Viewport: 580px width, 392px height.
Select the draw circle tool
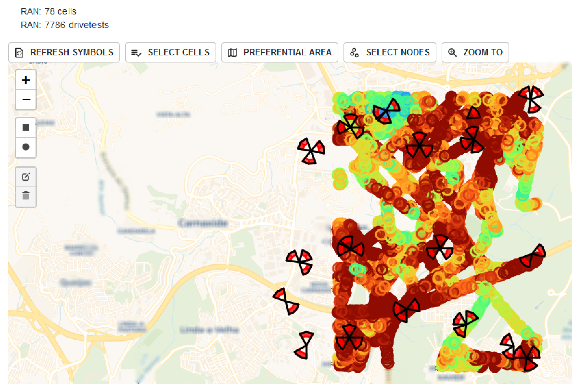pyautogui.click(x=26, y=147)
